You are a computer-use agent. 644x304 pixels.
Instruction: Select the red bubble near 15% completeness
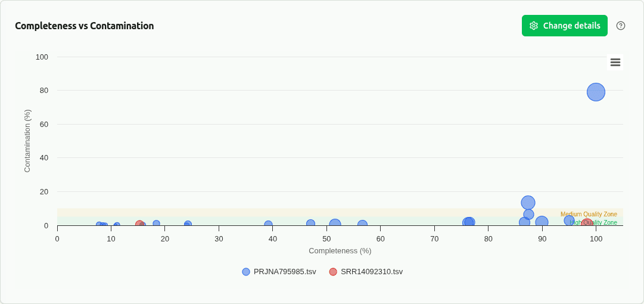(139, 225)
